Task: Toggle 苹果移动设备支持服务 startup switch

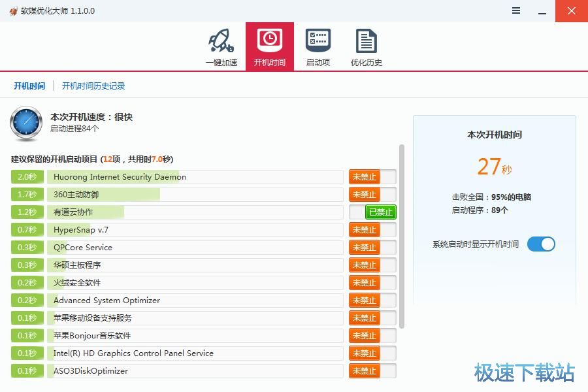Action: point(372,318)
